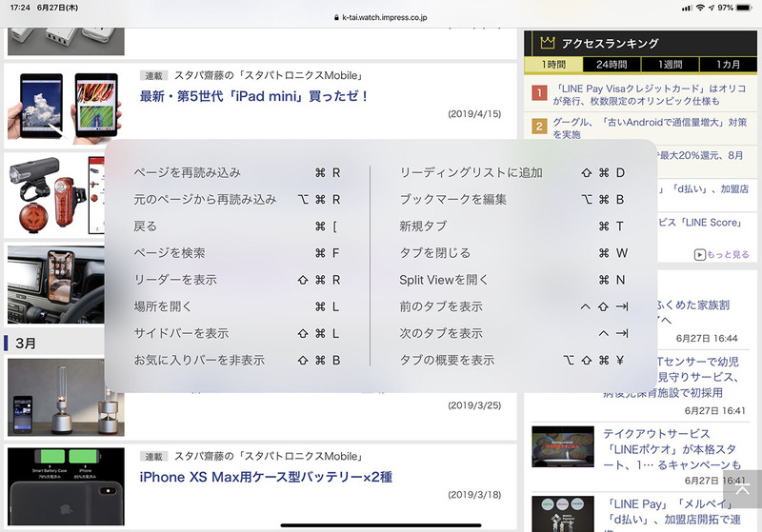
Task: Click 戻る shortcut entry
Action: pyautogui.click(x=237, y=227)
